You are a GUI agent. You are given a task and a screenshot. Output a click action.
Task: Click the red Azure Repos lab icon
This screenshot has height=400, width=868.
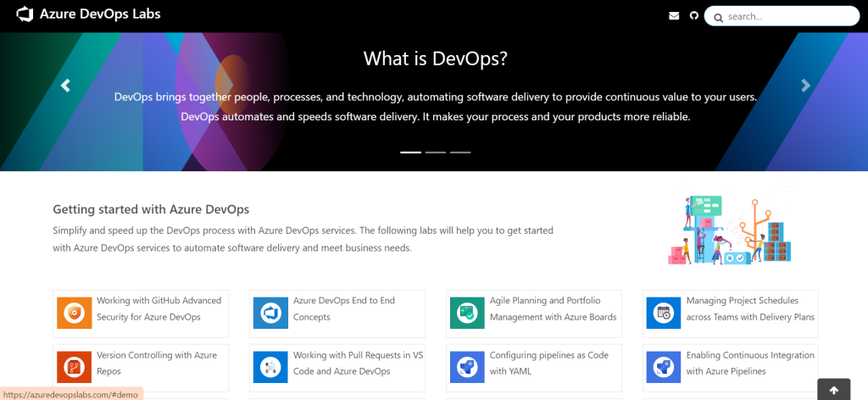75,367
